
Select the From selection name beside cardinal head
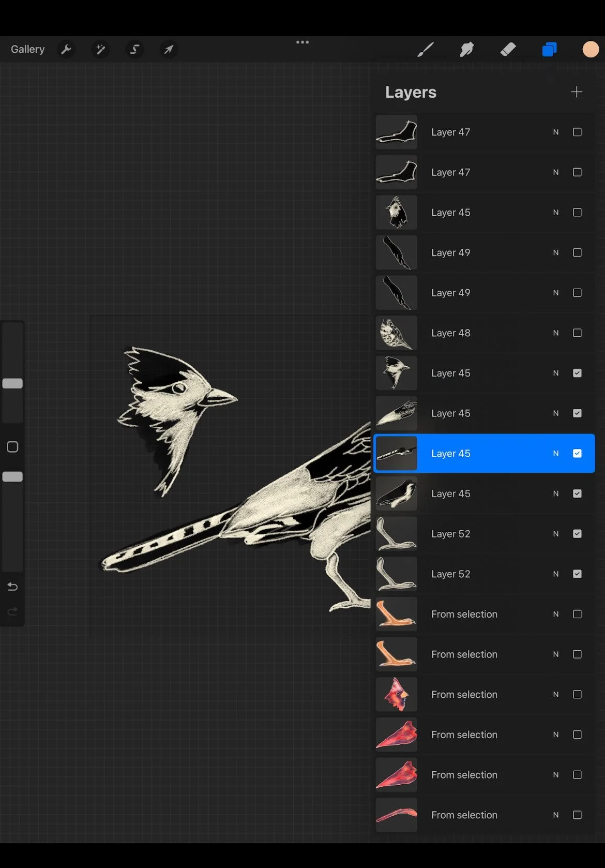click(464, 695)
